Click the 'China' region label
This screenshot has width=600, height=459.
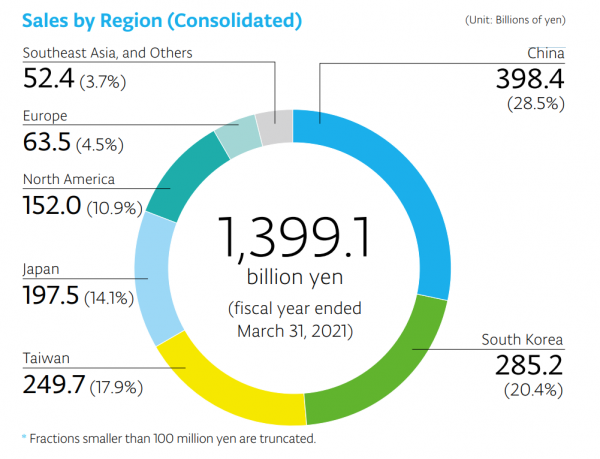[546, 53]
